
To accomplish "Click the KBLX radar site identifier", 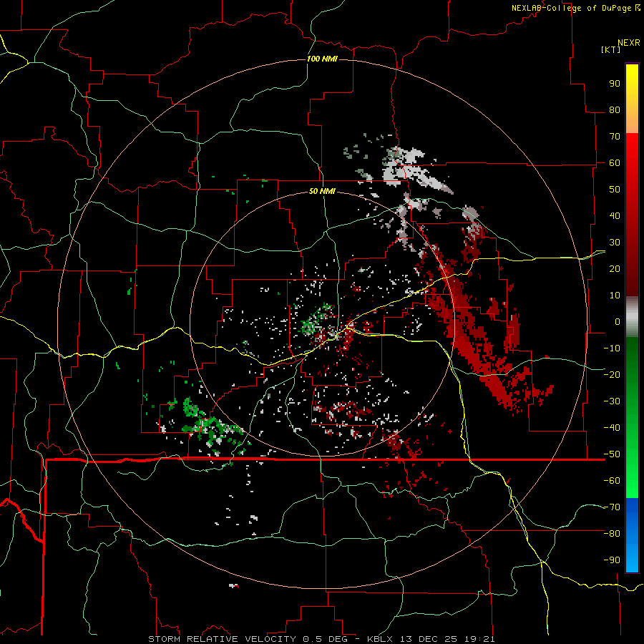I will pyautogui.click(x=381, y=639).
